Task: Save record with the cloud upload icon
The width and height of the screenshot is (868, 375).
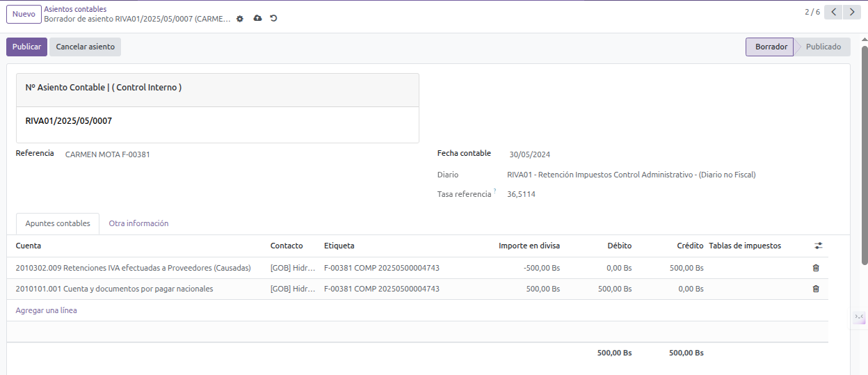Action: (x=257, y=18)
